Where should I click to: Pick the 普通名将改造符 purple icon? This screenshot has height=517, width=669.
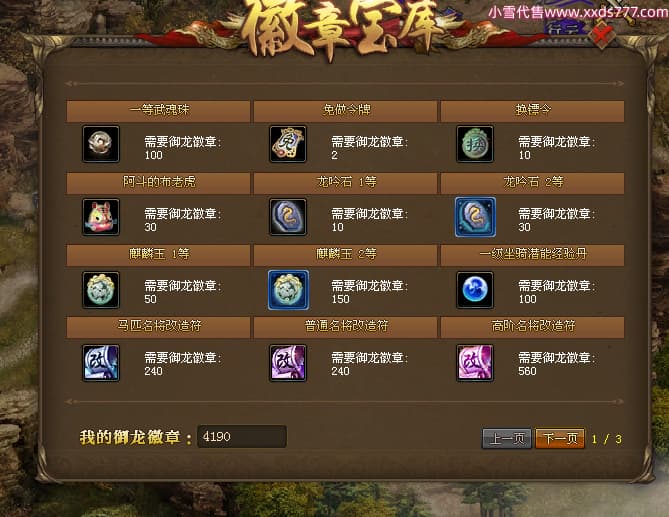288,363
